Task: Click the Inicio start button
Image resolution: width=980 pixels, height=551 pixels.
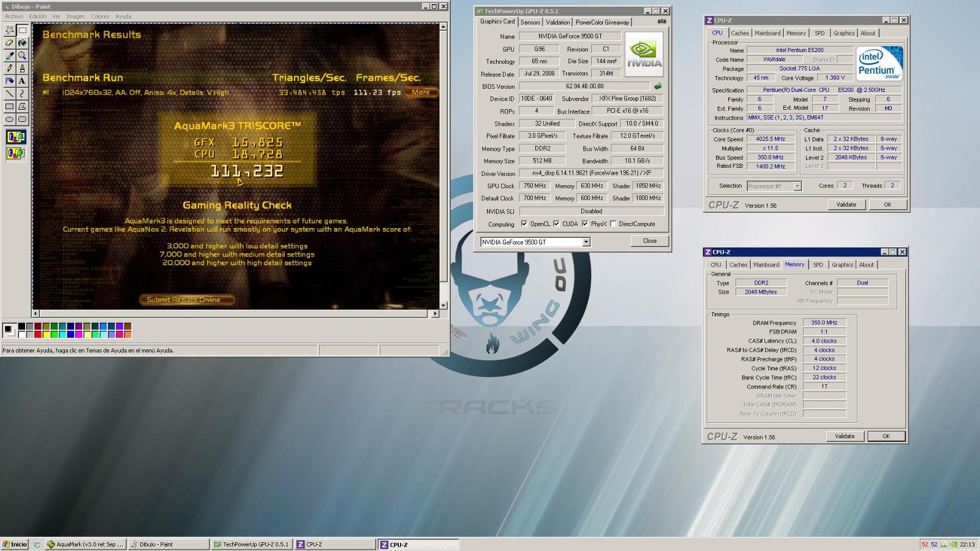Action: click(x=15, y=544)
